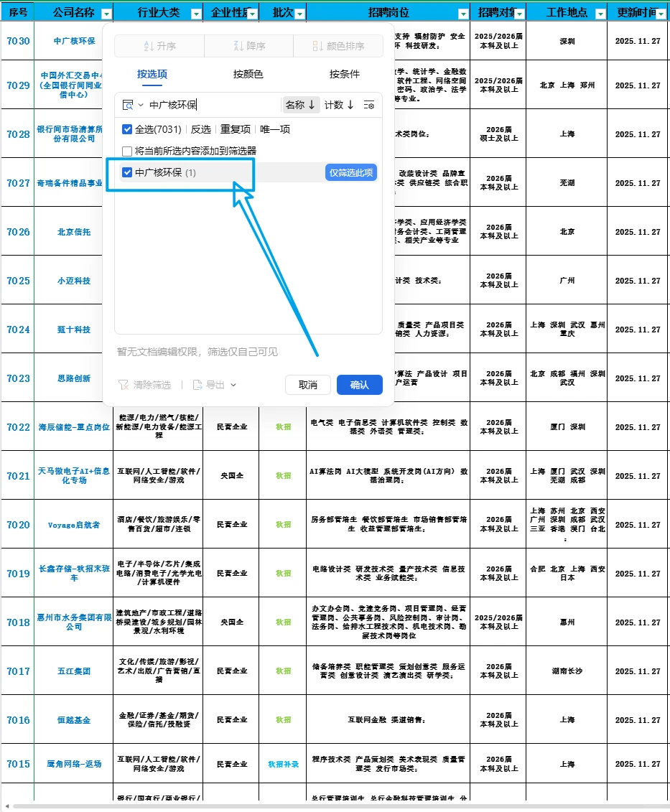Uncheck the 全选(7031) select-all checkbox
The height and width of the screenshot is (812, 670).
(x=126, y=129)
